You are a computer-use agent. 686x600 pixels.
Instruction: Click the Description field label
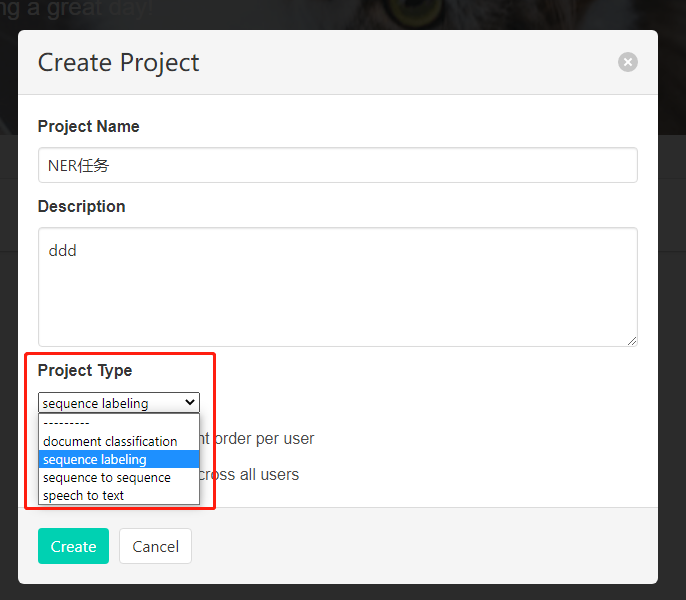(x=82, y=206)
